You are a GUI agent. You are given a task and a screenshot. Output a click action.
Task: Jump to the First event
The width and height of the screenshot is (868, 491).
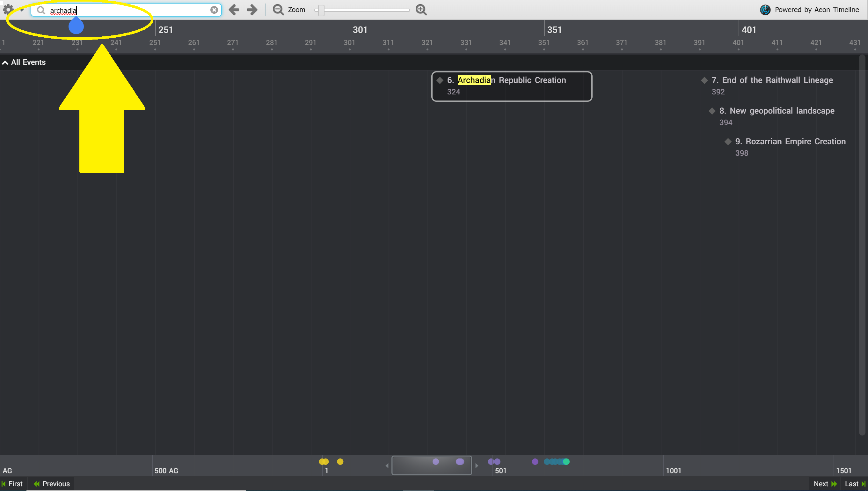pos(12,484)
